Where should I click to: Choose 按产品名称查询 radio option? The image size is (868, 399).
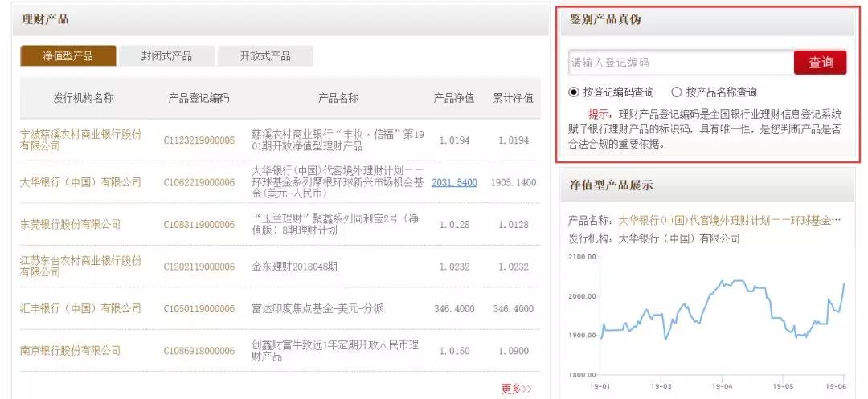click(x=714, y=92)
